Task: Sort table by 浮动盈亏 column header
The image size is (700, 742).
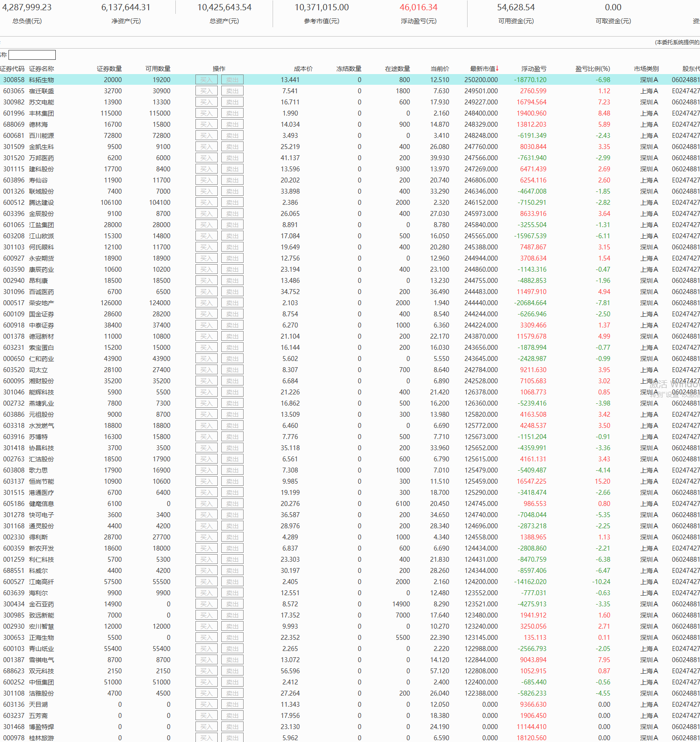Action: (x=534, y=69)
